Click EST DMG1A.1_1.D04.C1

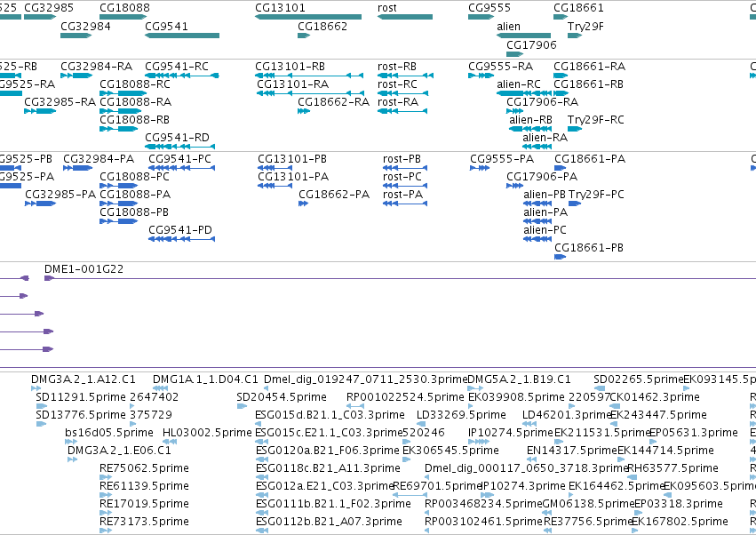click(x=205, y=379)
